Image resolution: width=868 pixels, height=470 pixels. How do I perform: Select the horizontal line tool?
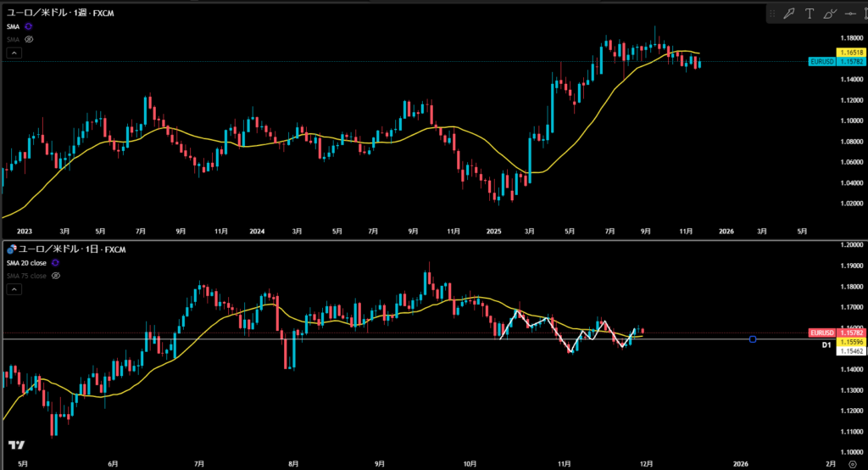pyautogui.click(x=852, y=14)
